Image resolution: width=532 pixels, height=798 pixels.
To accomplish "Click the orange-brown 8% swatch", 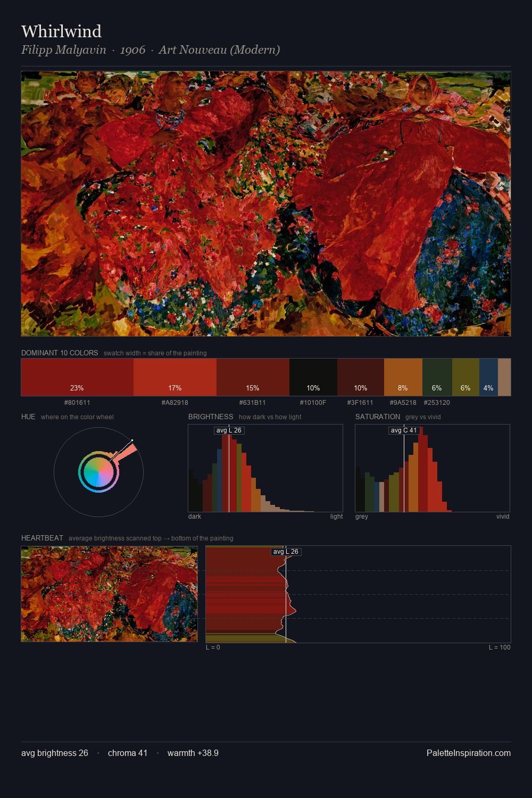I will click(x=403, y=377).
